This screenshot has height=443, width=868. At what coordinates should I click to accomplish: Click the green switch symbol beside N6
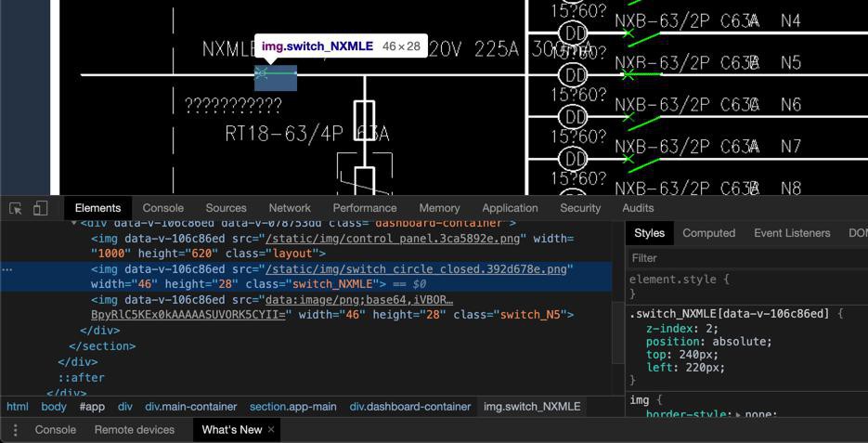click(642, 120)
